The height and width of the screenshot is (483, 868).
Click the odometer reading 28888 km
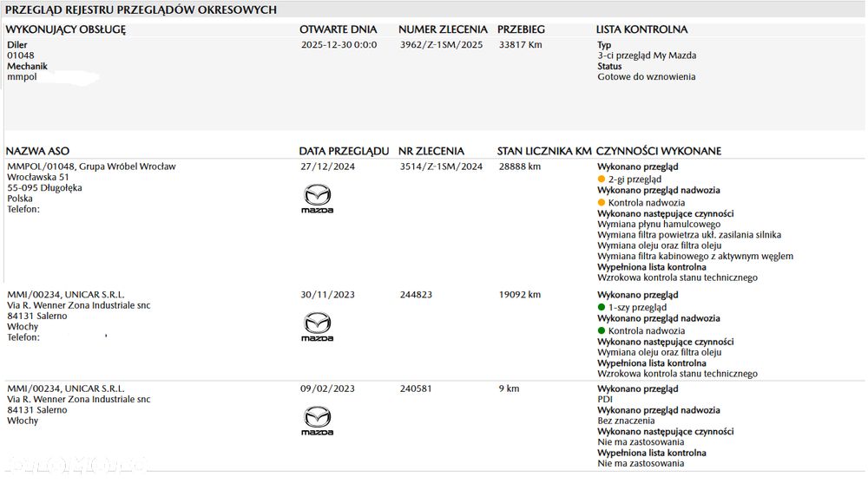coord(520,166)
